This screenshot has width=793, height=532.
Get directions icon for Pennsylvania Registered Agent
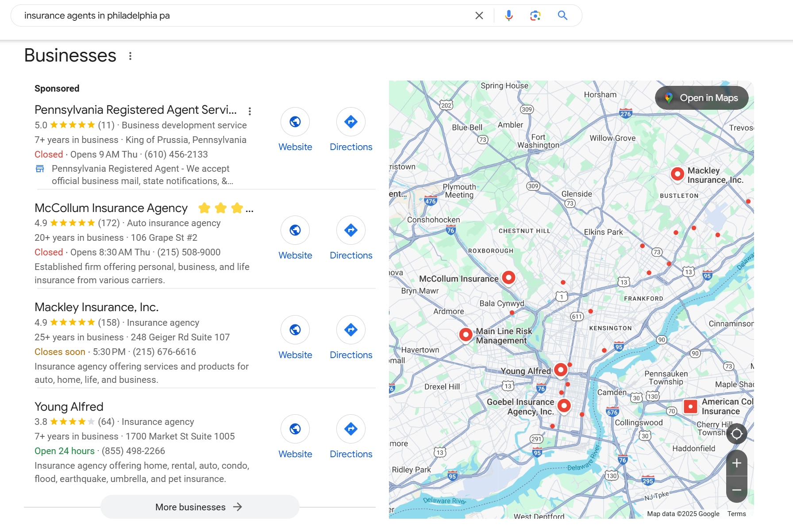(x=351, y=122)
